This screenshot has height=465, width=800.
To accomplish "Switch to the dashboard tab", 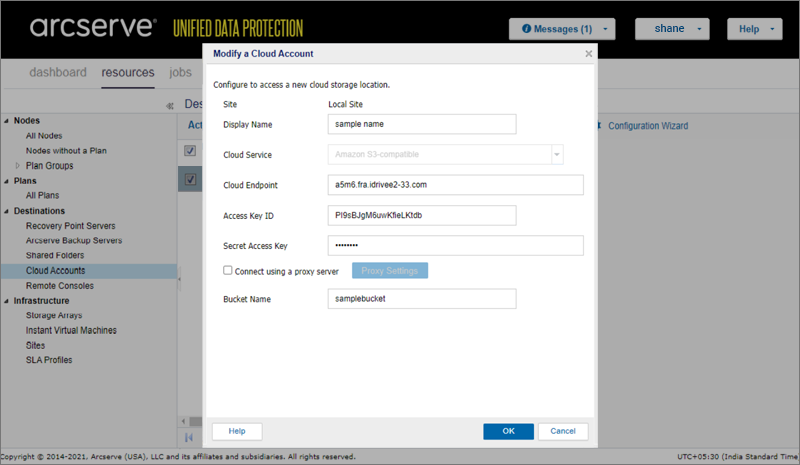I will click(x=58, y=72).
